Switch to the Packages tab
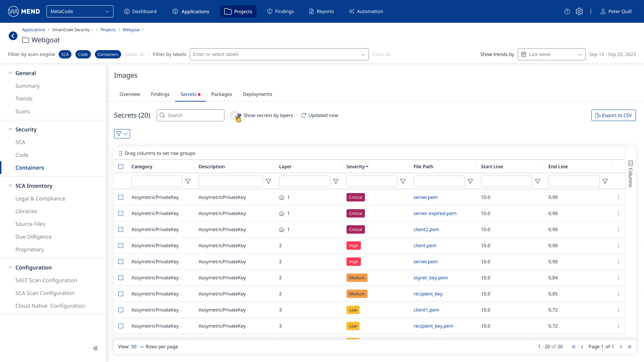This screenshot has width=644, height=362. coord(221,94)
